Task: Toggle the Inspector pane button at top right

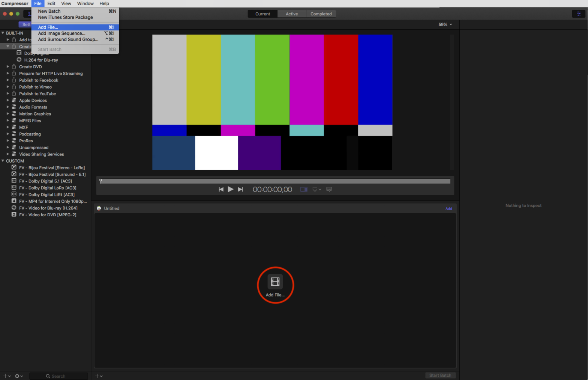Action: (578, 14)
